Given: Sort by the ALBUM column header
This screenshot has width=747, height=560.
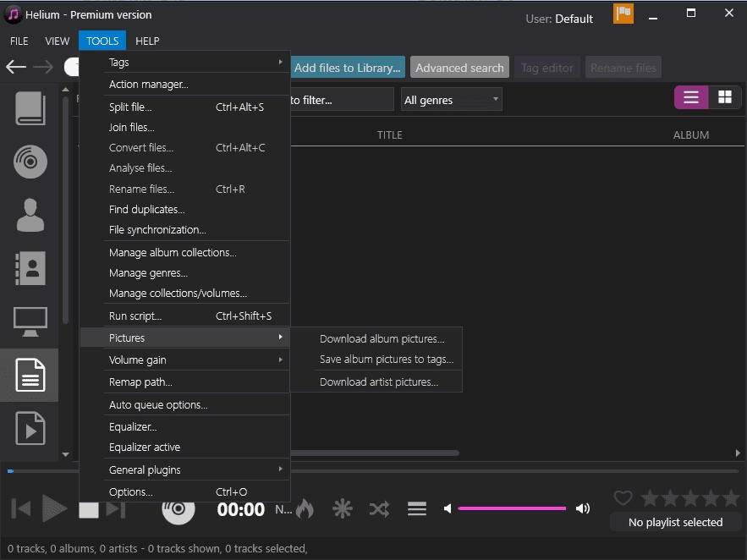Looking at the screenshot, I should 691,135.
